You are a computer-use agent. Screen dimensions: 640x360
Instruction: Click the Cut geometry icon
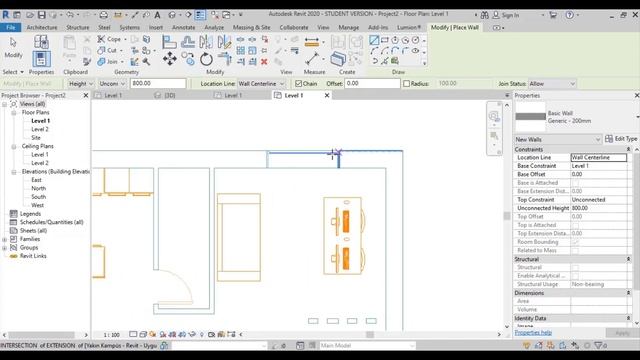tap(101, 50)
